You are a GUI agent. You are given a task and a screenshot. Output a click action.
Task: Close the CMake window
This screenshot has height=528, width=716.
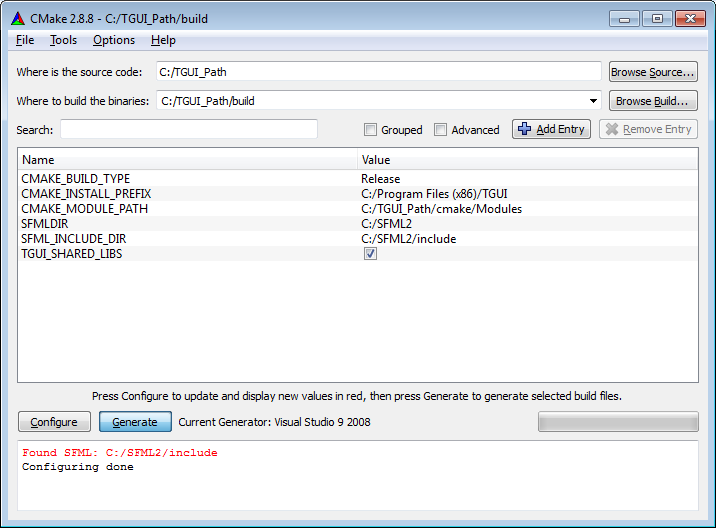tap(690, 19)
